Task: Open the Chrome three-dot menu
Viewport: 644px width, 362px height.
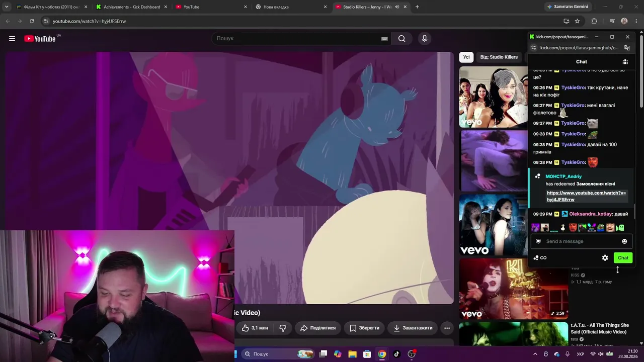Action: pos(636,21)
